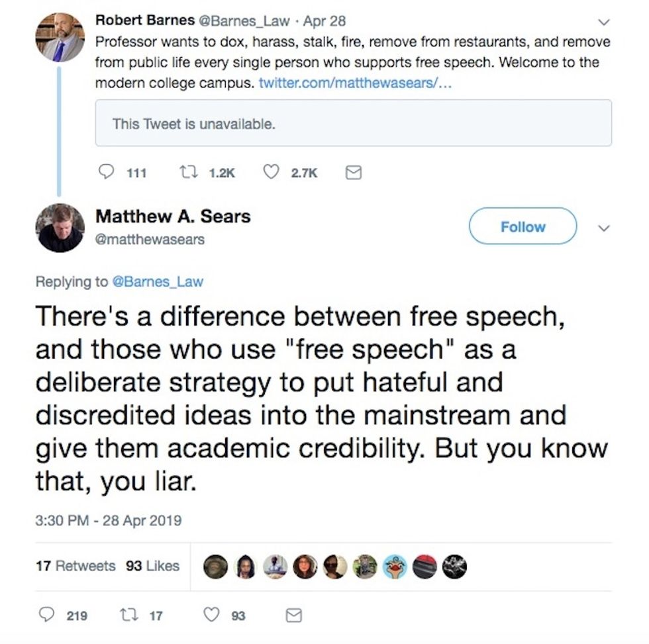Click the unavailable quoted tweet box
The height and width of the screenshot is (644, 649).
(x=353, y=123)
